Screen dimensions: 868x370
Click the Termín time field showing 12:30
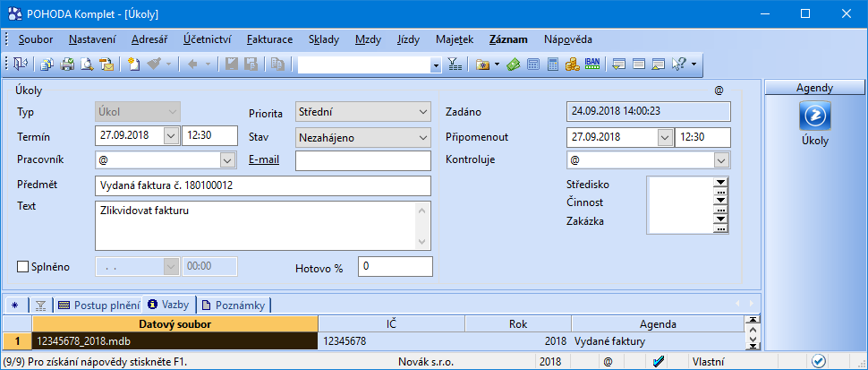point(209,135)
